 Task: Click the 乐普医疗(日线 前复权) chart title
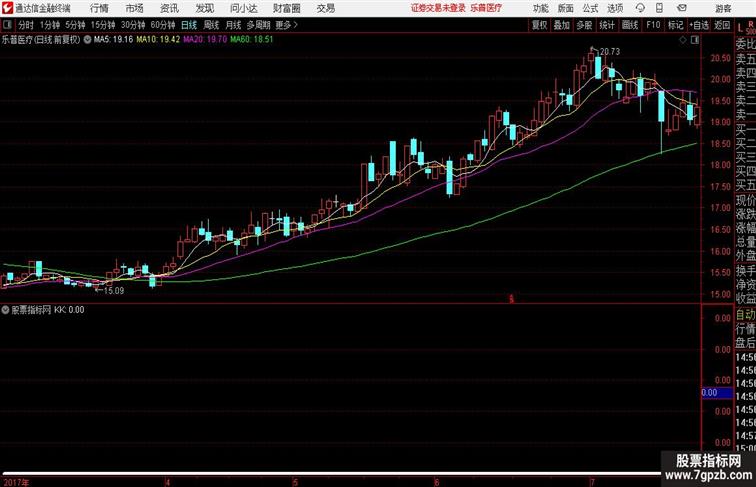40,40
